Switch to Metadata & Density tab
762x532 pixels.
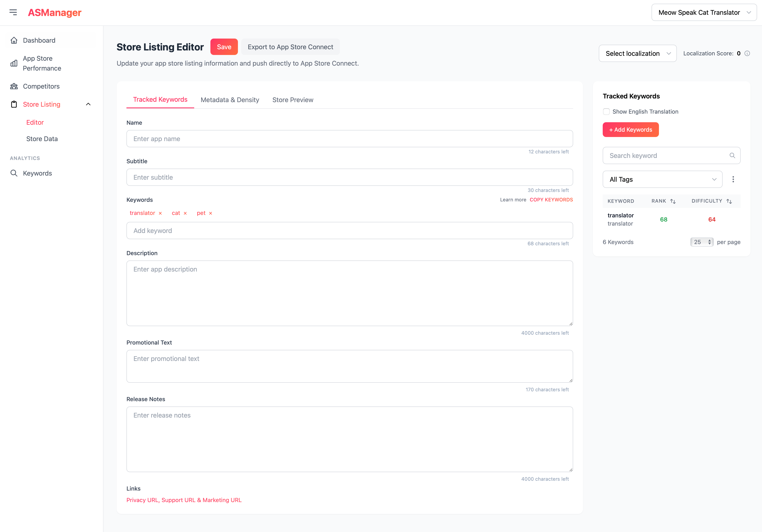230,100
